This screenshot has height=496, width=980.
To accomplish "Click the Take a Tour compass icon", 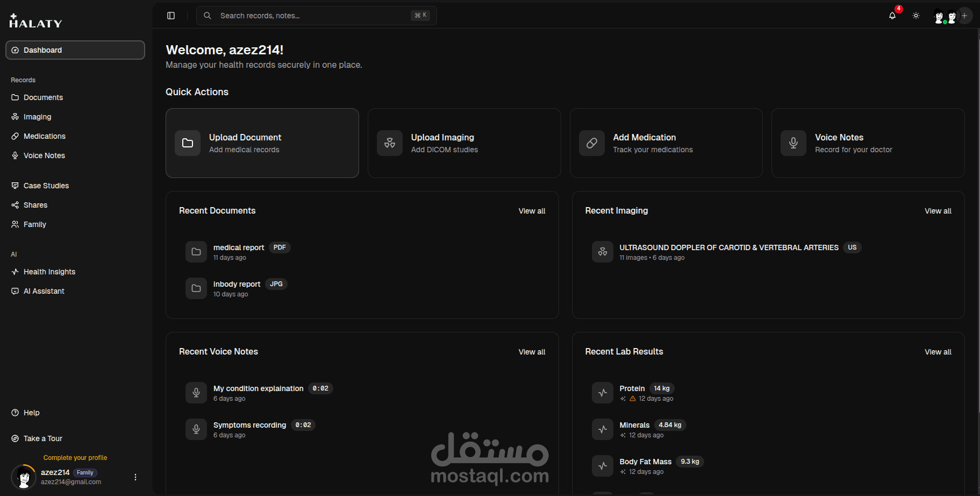I will (15, 438).
